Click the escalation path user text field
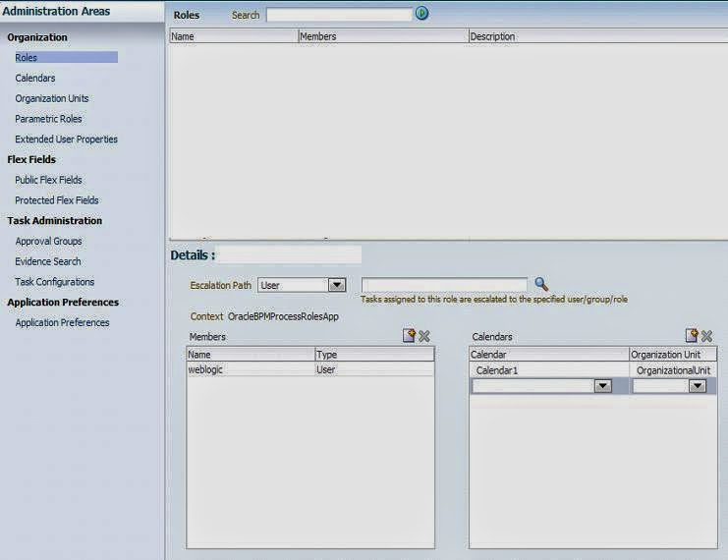The height and width of the screenshot is (560, 728). click(444, 285)
